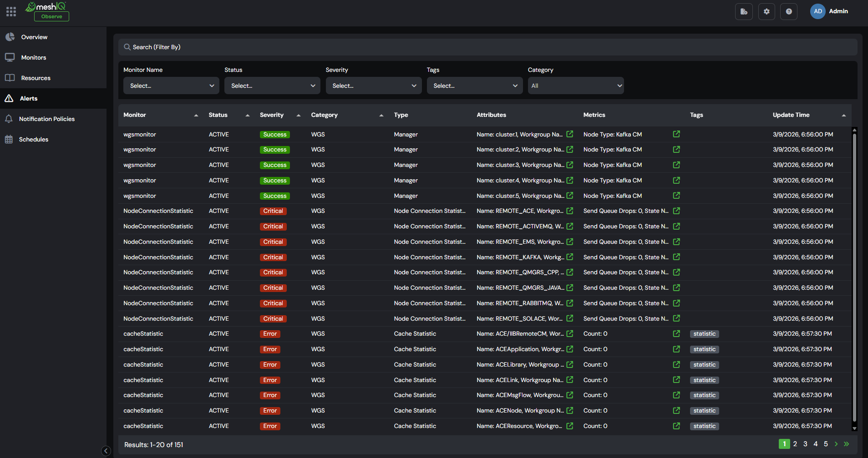Open metrics link for ACENode row
Image resolution: width=868 pixels, height=458 pixels.
[676, 410]
